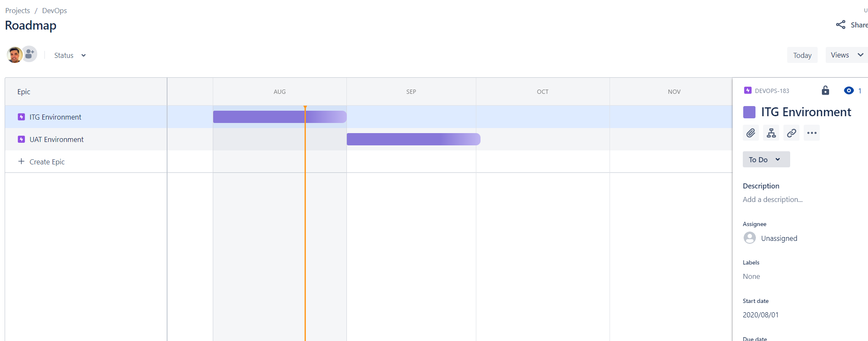Toggle the watch eye icon
Screen dimensions: 868x341
point(849,90)
